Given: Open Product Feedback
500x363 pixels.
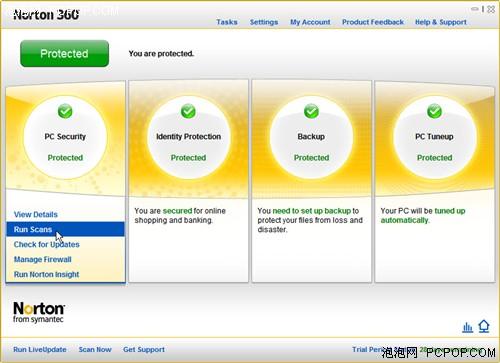Looking at the screenshot, I should 373,22.
